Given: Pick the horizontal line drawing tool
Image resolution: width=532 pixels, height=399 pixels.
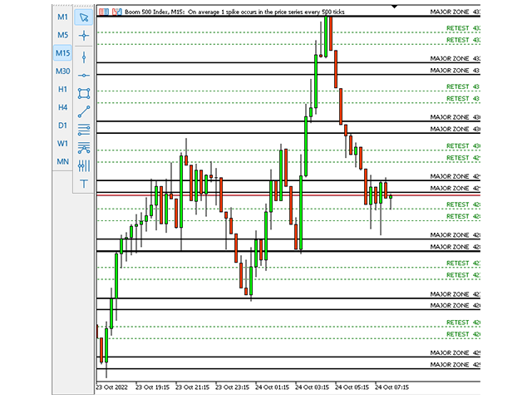Looking at the screenshot, I should tap(84, 76).
